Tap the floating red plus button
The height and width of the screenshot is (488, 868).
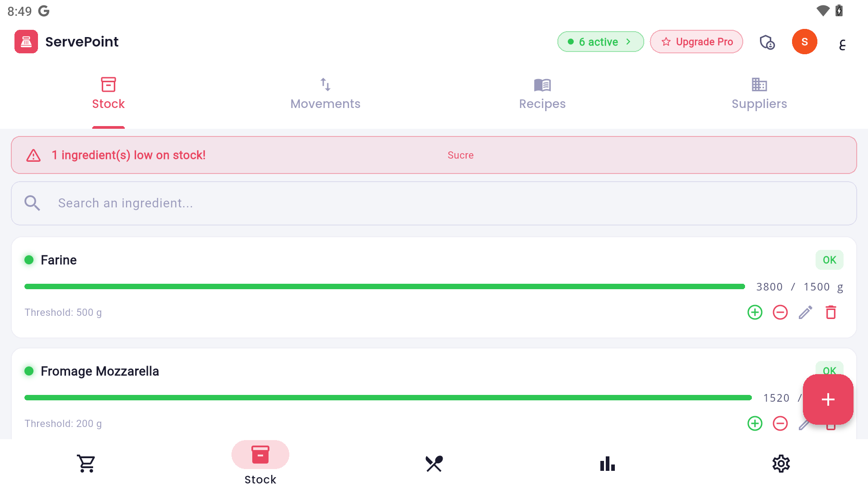(x=828, y=399)
